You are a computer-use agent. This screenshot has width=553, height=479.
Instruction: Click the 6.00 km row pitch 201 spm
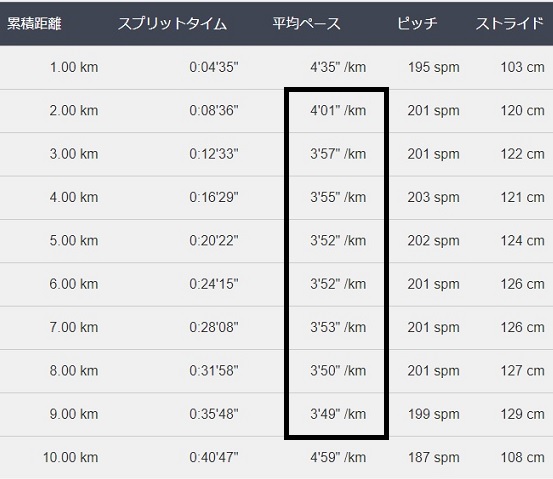coord(434,284)
